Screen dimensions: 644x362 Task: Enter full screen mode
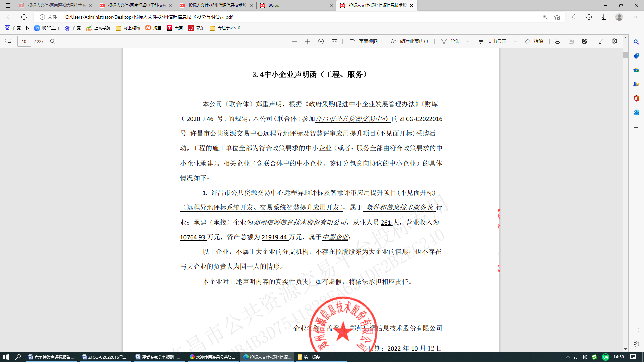601,41
